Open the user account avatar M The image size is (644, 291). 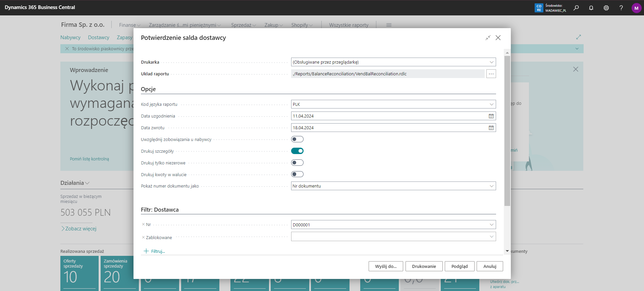(x=636, y=8)
